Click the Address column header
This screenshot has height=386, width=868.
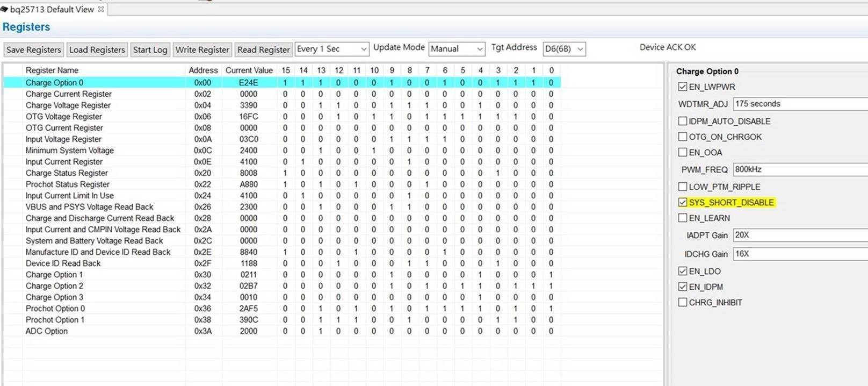203,70
